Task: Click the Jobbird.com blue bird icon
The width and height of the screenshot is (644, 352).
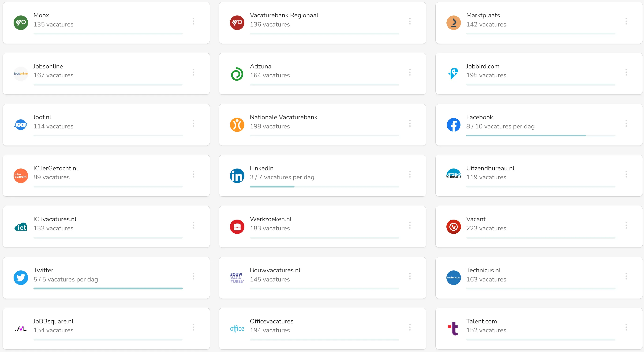Action: 453,74
